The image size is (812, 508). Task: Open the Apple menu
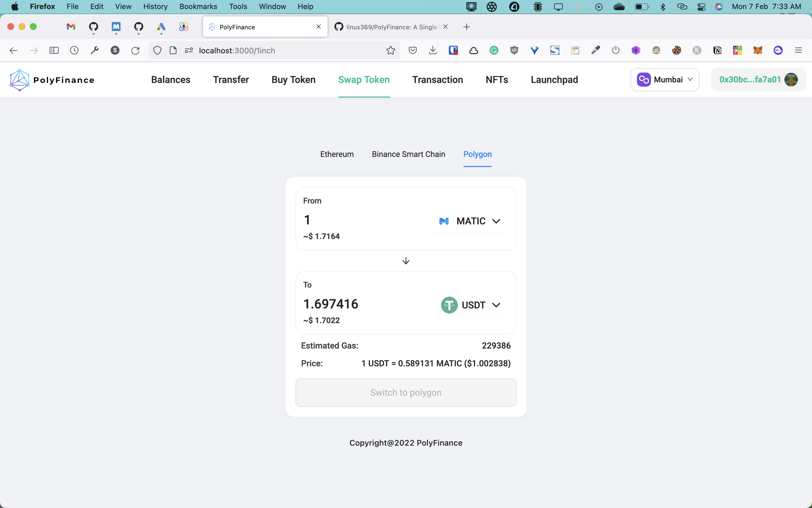[x=15, y=6]
